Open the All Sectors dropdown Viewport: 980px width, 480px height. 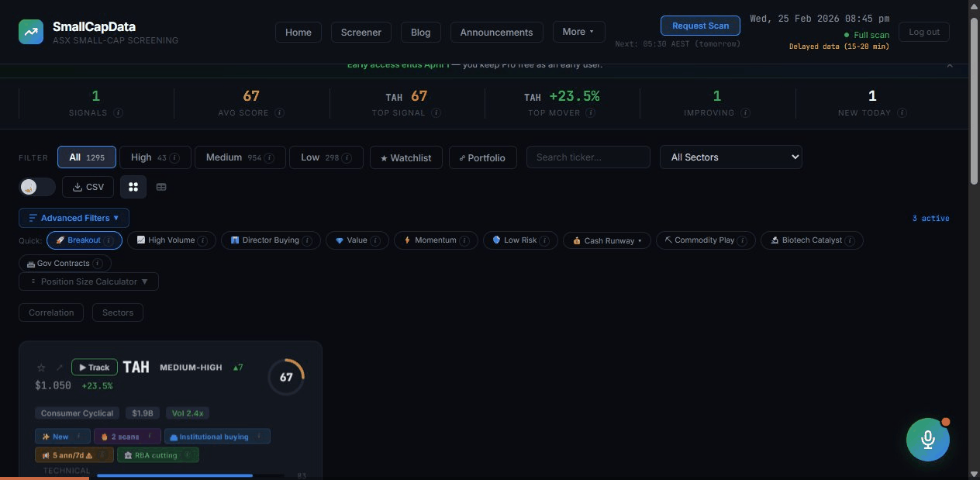click(x=730, y=157)
